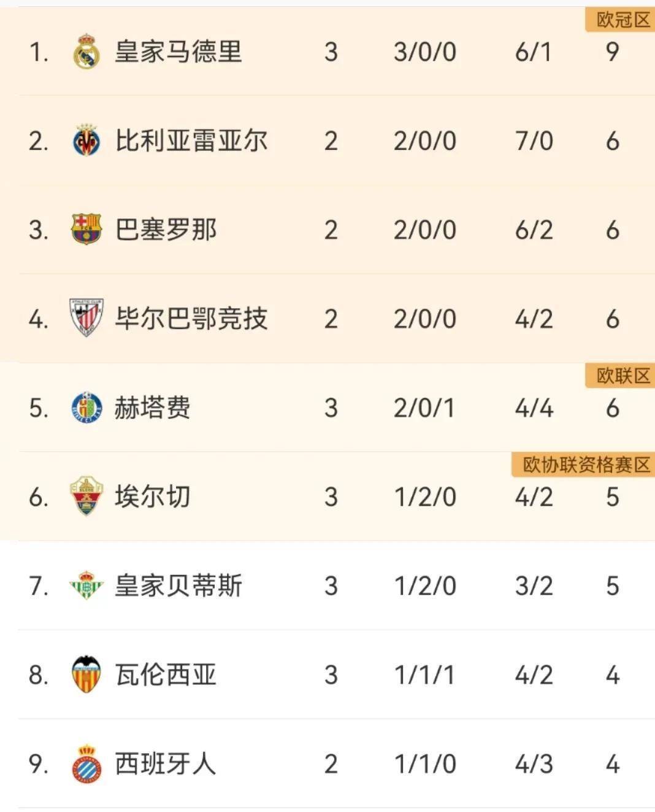Screen dimensions: 655x812
Task: Click the Elche club crest
Action: [86, 496]
